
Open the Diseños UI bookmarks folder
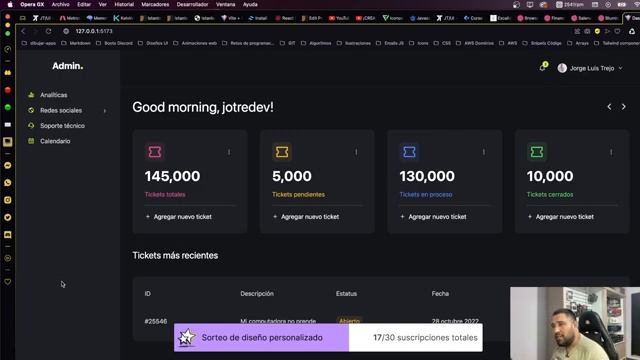(153, 43)
